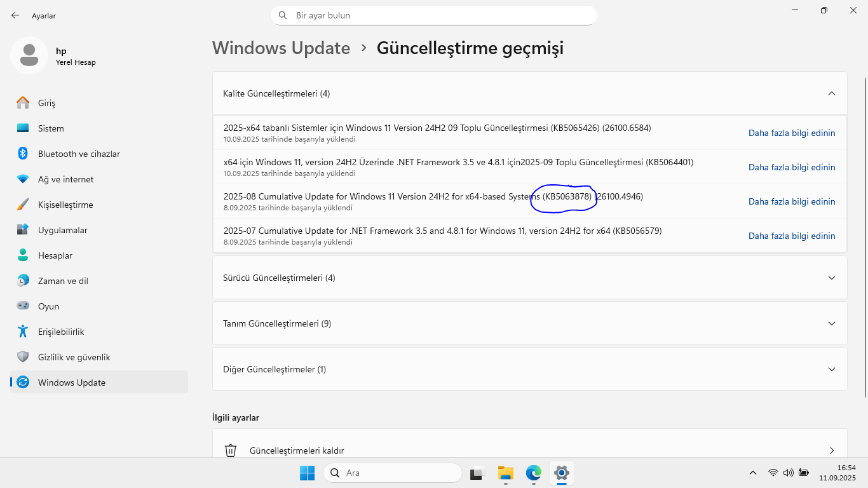Click the taskbar Ara search box
Viewport: 868px width, 488px height.
point(393,473)
